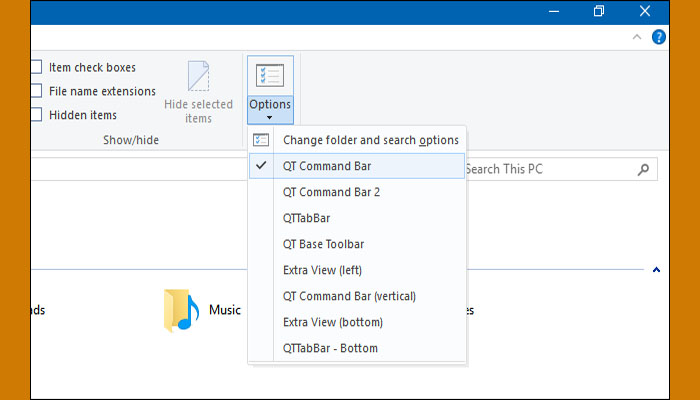Collapse the ribbon with the chevron
700x400 pixels.
tap(637, 37)
